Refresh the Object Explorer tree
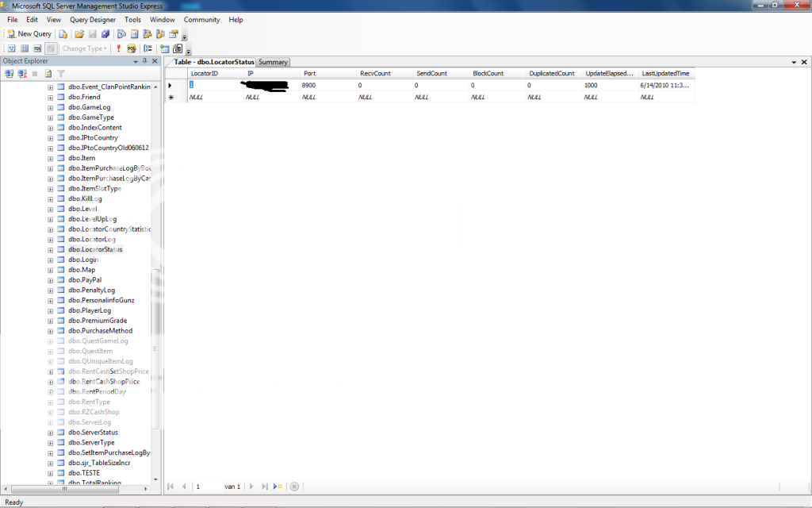This screenshot has height=508, width=812. [x=48, y=74]
